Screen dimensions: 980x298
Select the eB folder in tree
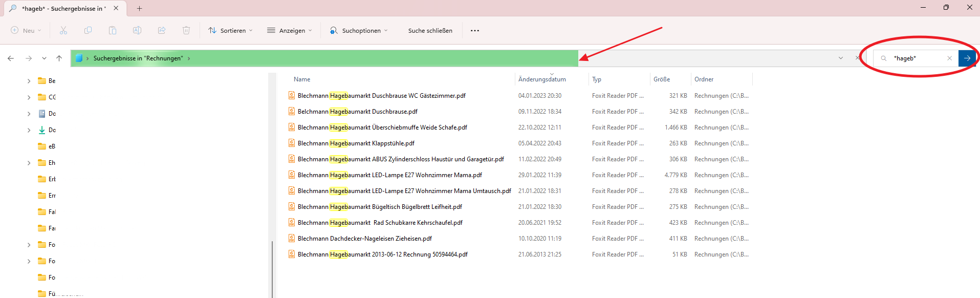click(47, 146)
